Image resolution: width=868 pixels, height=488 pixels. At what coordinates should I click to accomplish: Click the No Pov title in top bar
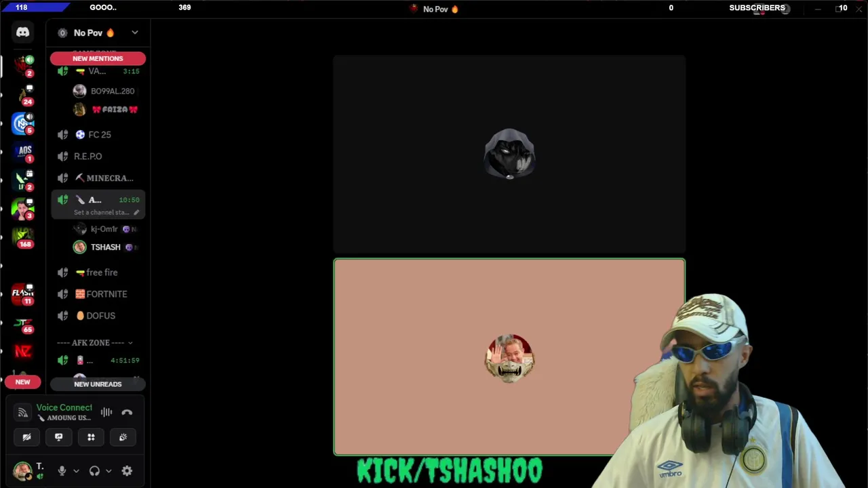click(435, 9)
